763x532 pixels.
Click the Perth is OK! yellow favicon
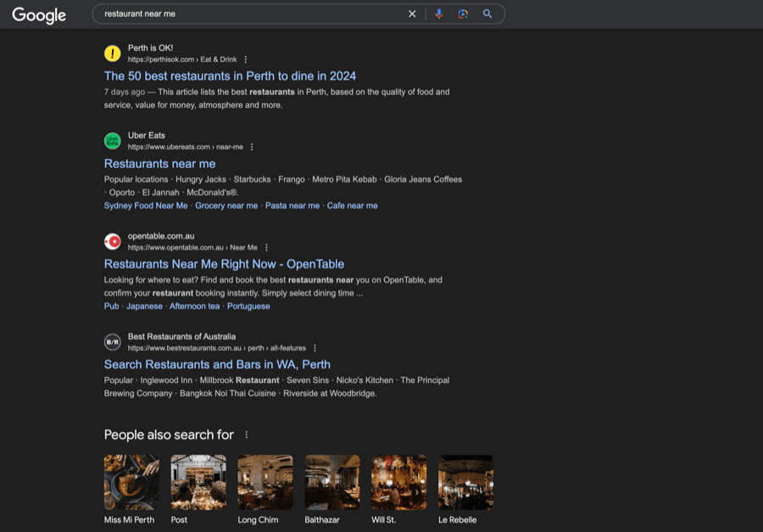pyautogui.click(x=113, y=53)
